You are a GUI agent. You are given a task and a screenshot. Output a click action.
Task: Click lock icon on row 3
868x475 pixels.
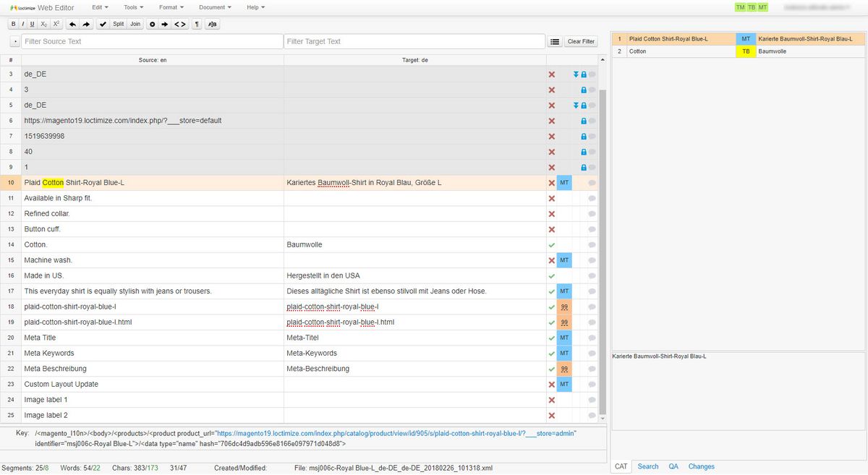point(584,74)
